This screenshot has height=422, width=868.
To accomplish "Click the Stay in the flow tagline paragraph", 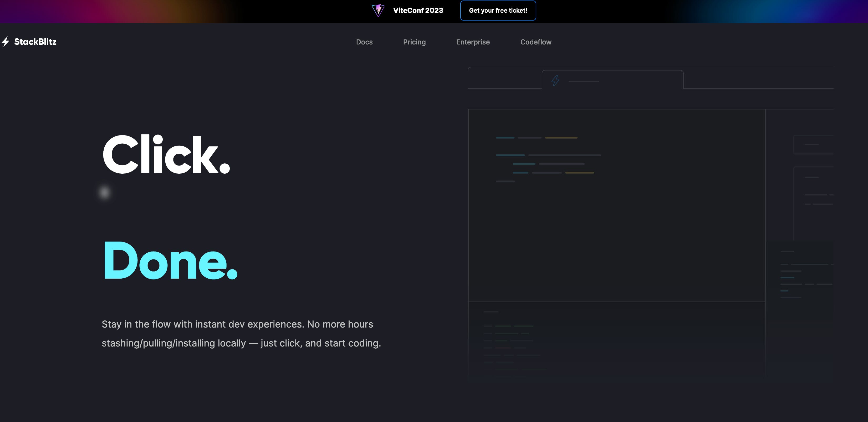I will pos(241,333).
